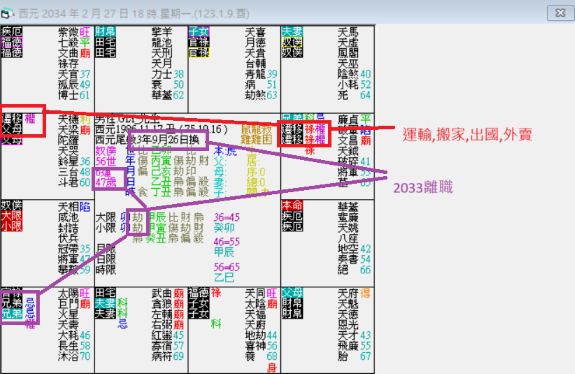
Task: Select the 天馬 star label
Action: click(348, 32)
